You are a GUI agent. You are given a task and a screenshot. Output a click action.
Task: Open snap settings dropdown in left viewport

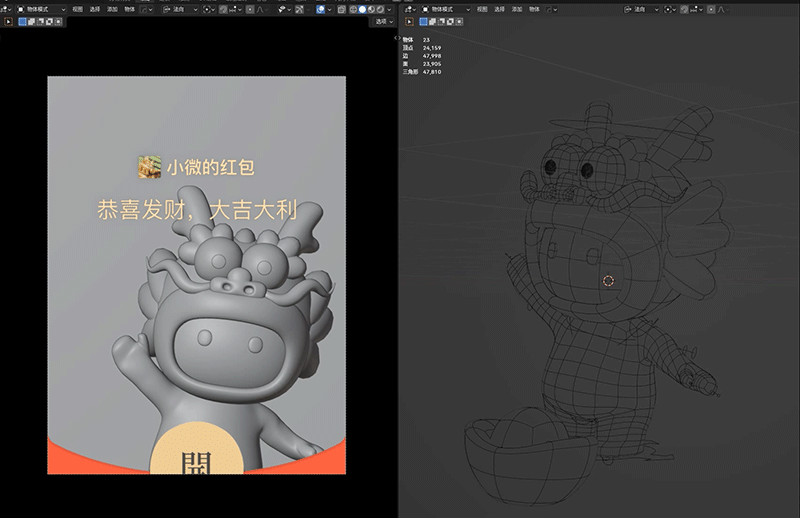click(x=236, y=9)
